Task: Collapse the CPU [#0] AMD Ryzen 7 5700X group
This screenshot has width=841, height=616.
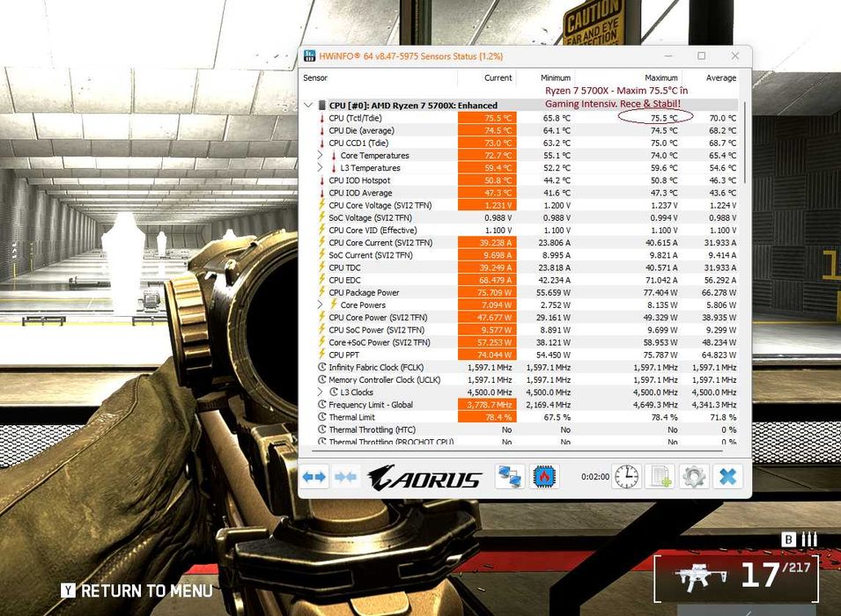Action: 308,105
